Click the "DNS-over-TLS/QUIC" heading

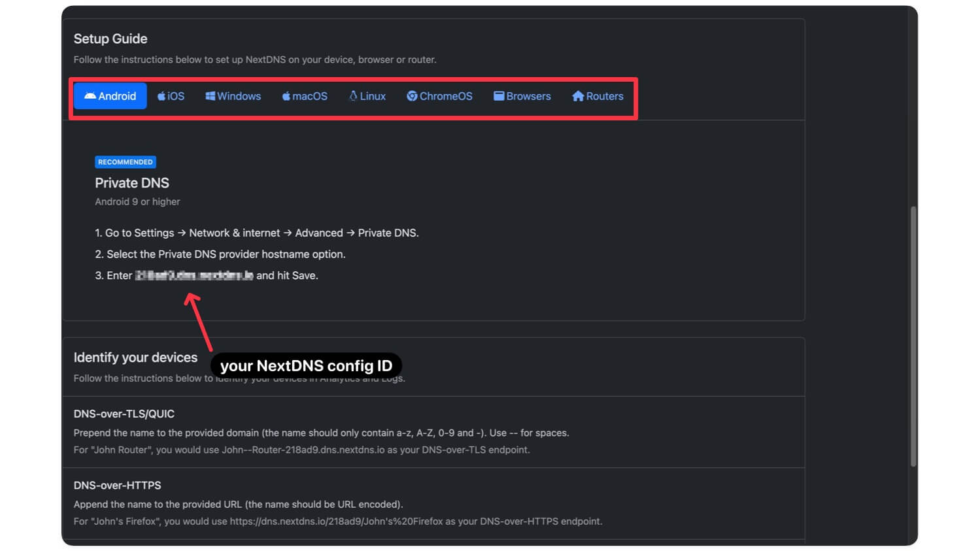click(x=124, y=414)
